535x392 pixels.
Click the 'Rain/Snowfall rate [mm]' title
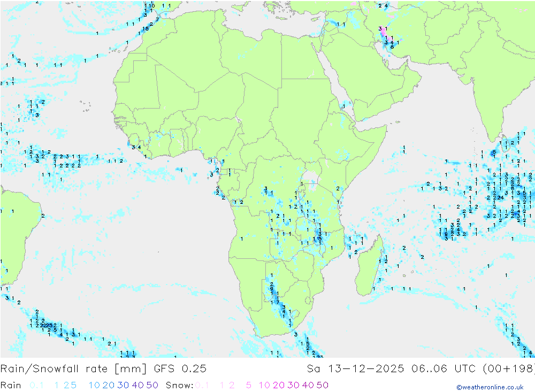pyautogui.click(x=73, y=369)
